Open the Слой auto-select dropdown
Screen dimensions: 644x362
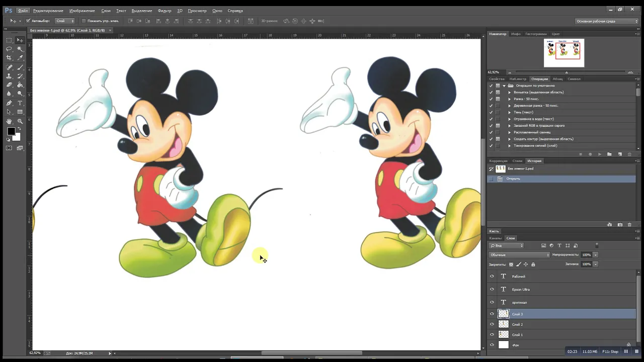65,21
